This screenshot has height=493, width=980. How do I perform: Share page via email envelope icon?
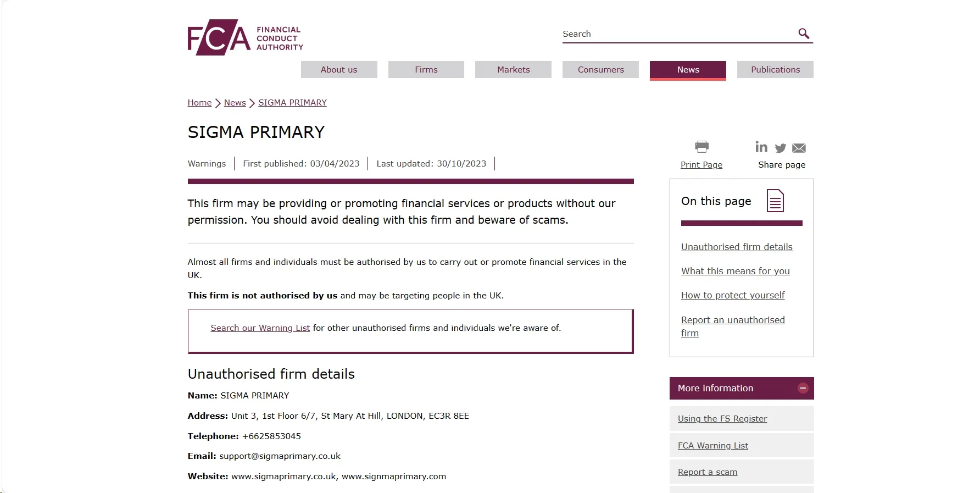coord(799,148)
